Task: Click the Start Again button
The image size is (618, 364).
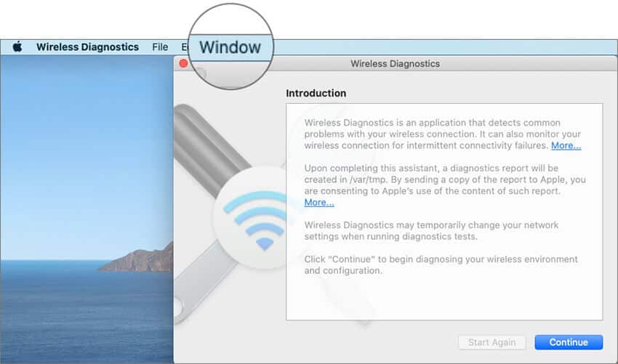Action: point(492,342)
